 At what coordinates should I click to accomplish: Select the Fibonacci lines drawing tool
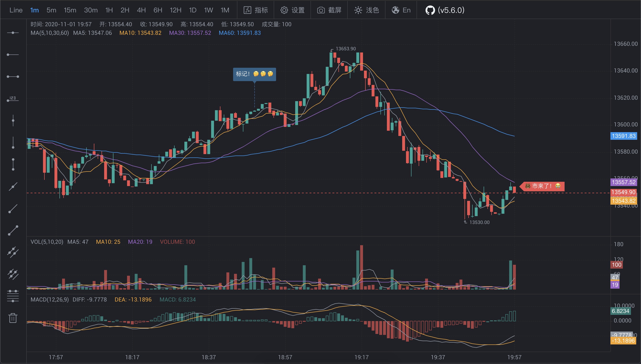click(13, 296)
